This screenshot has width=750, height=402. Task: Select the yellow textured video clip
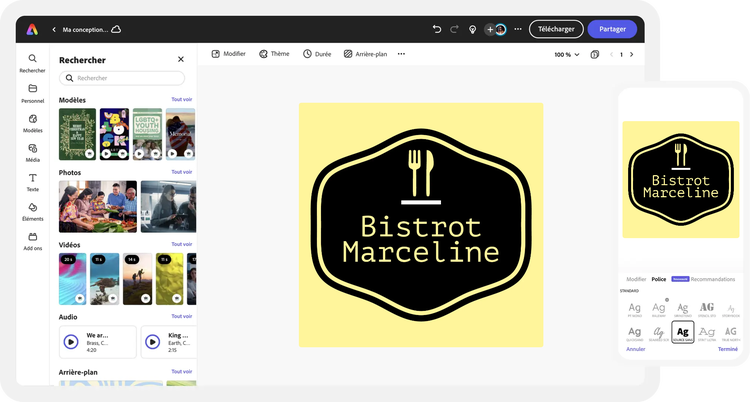[x=170, y=279]
